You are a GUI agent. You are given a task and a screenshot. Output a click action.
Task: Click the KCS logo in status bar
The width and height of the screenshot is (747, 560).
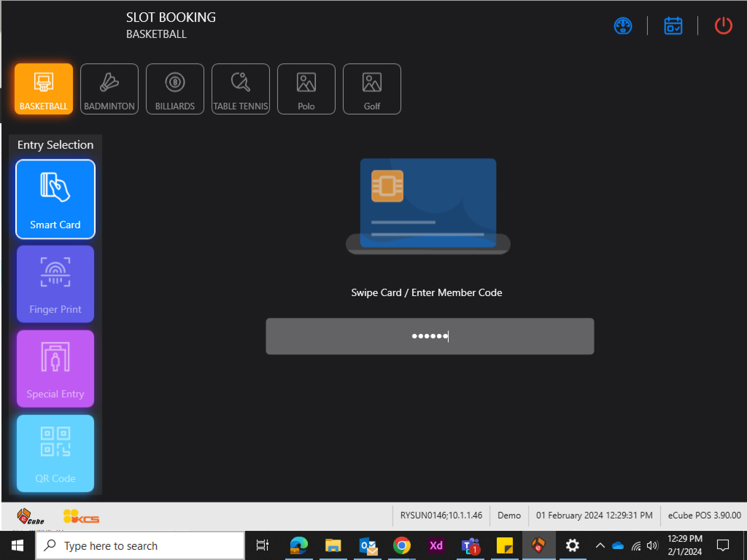point(81,516)
